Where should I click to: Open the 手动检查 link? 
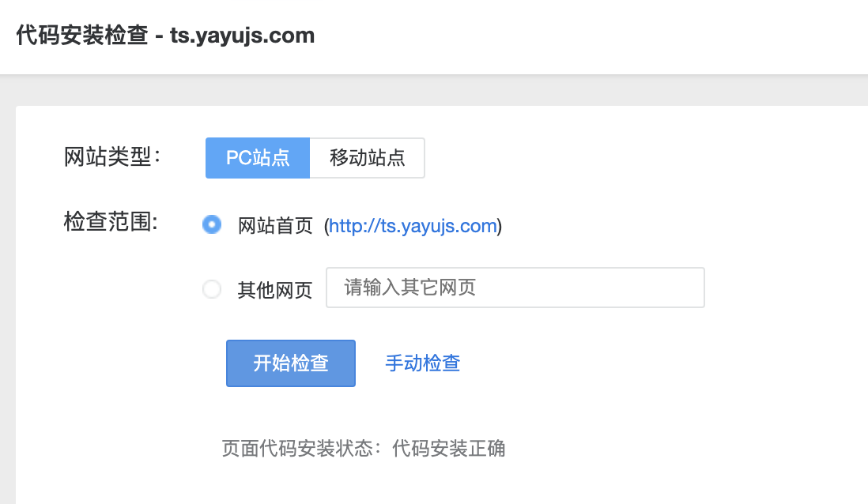coord(423,363)
